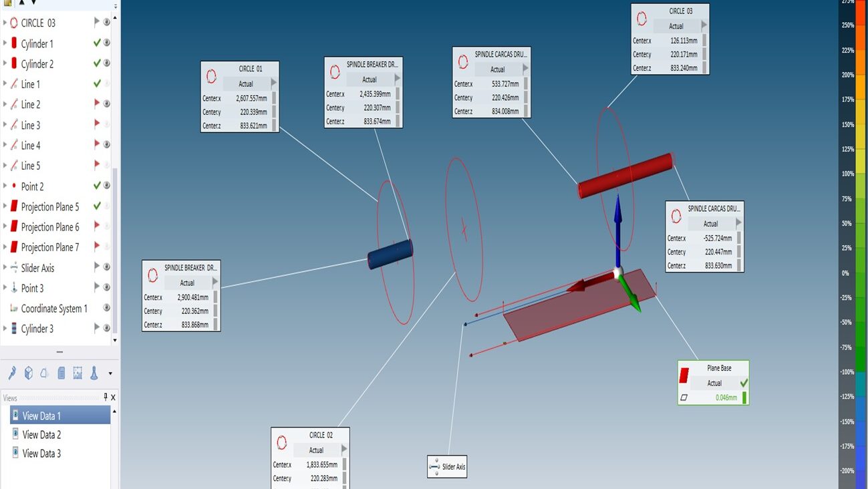Expand the Line 1 tree node
Viewport: 868px width, 489px height.
point(5,84)
